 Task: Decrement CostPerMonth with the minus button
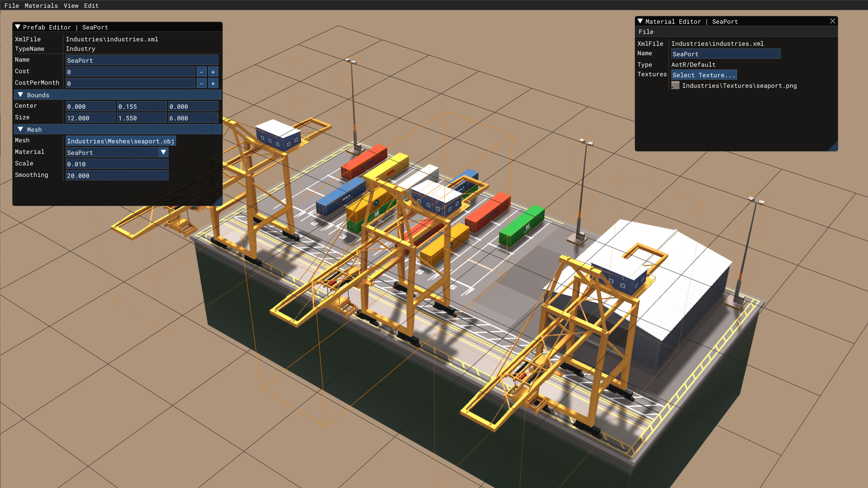point(201,83)
